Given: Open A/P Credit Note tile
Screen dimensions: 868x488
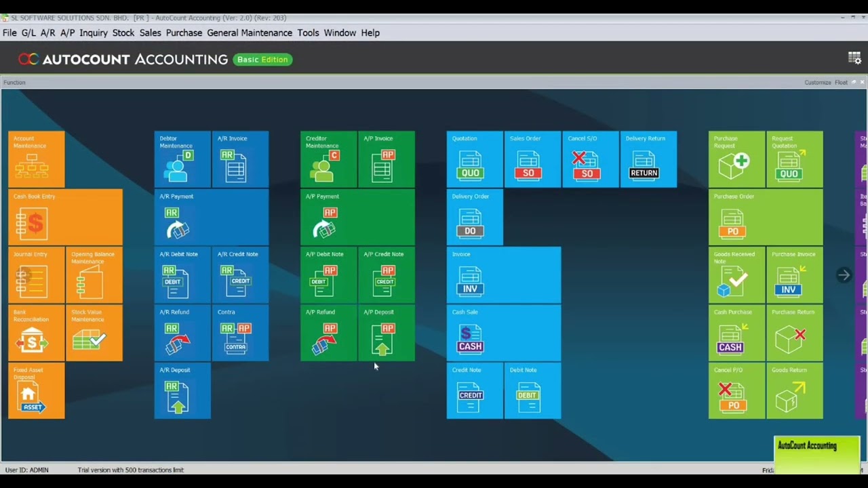Looking at the screenshot, I should [387, 274].
